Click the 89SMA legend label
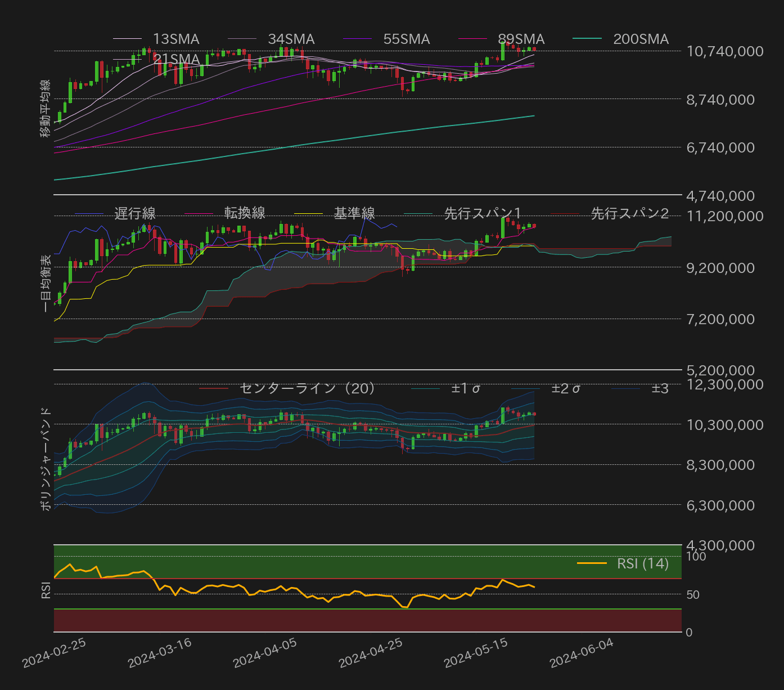This screenshot has height=690, width=784. [x=521, y=39]
